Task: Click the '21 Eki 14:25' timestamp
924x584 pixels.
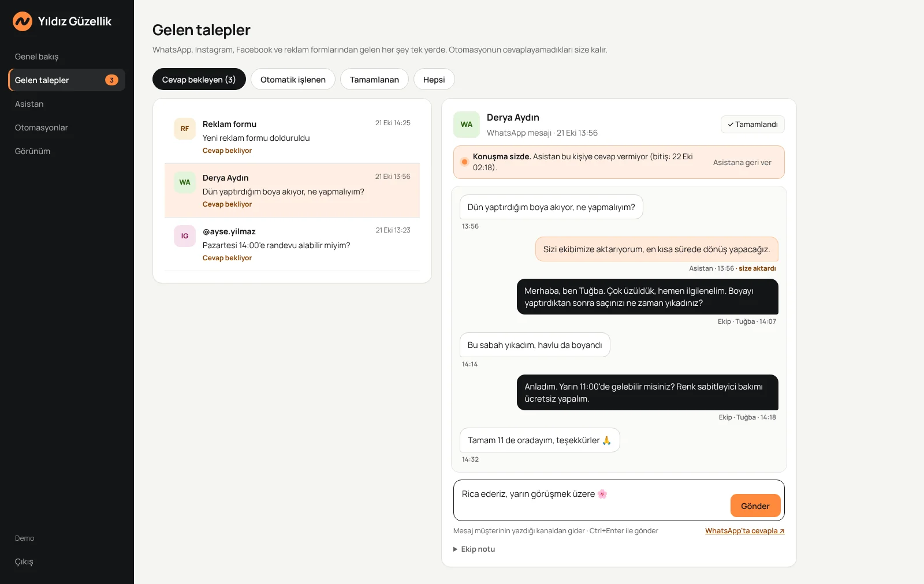Action: [393, 123]
